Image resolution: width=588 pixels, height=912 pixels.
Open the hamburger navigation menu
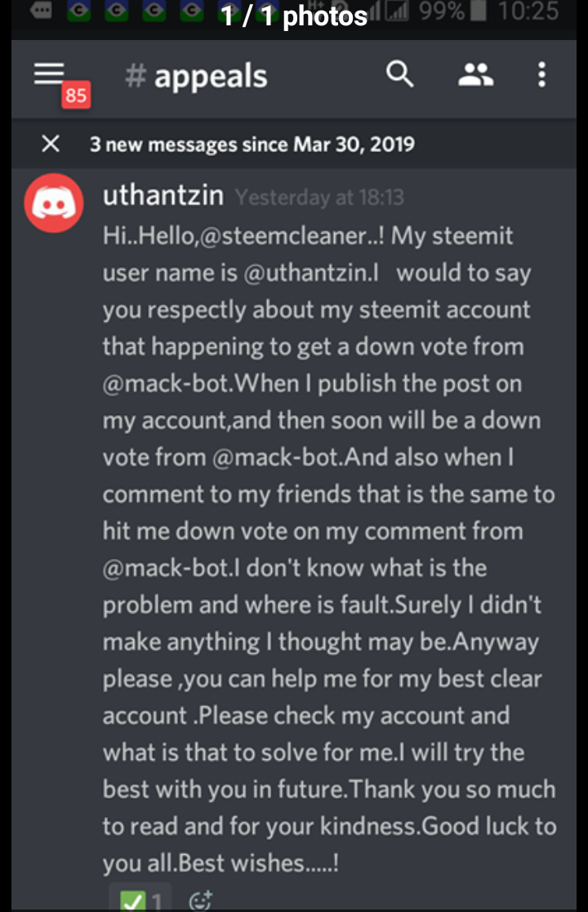coord(49,74)
